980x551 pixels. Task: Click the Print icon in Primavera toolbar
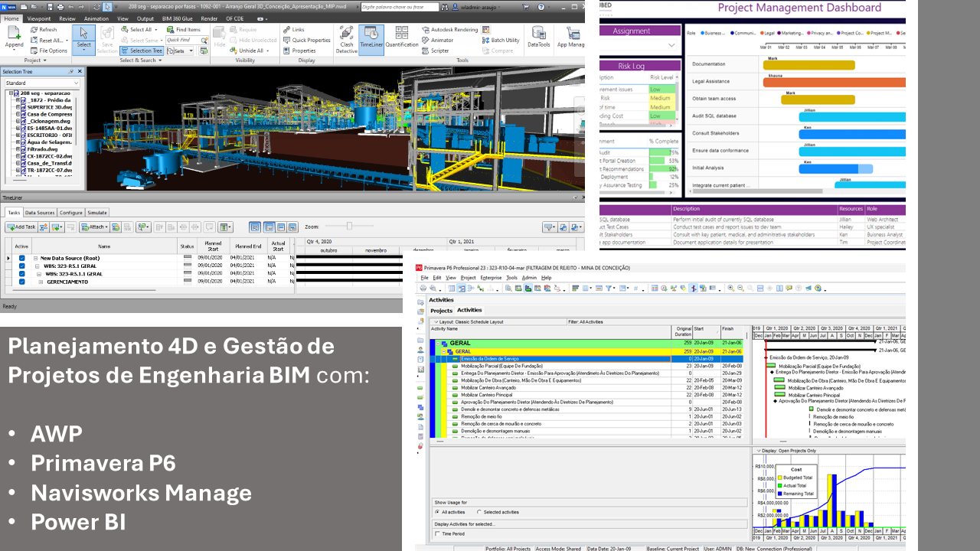point(423,289)
